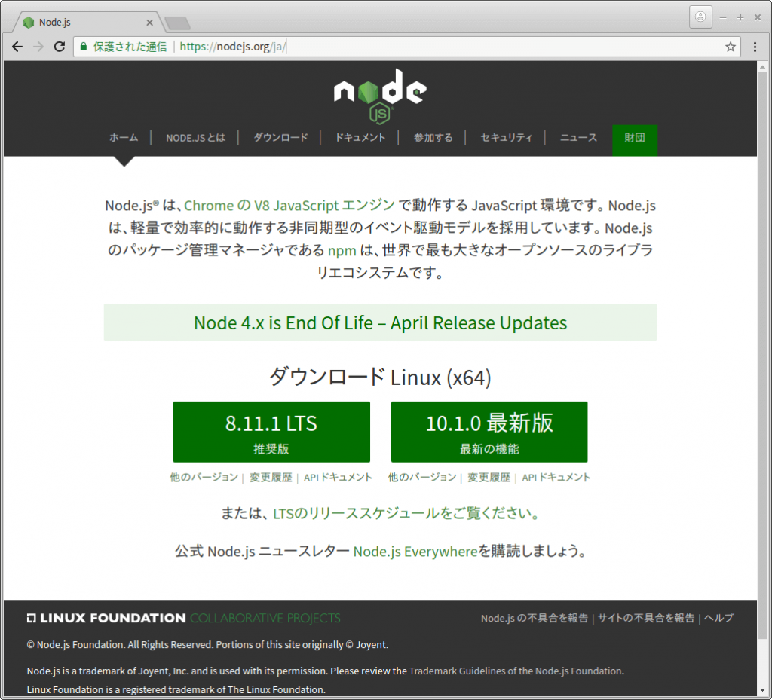The image size is (772, 700).
Task: Click the ダウンロード Linux (x64) heading
Action: click(380, 378)
